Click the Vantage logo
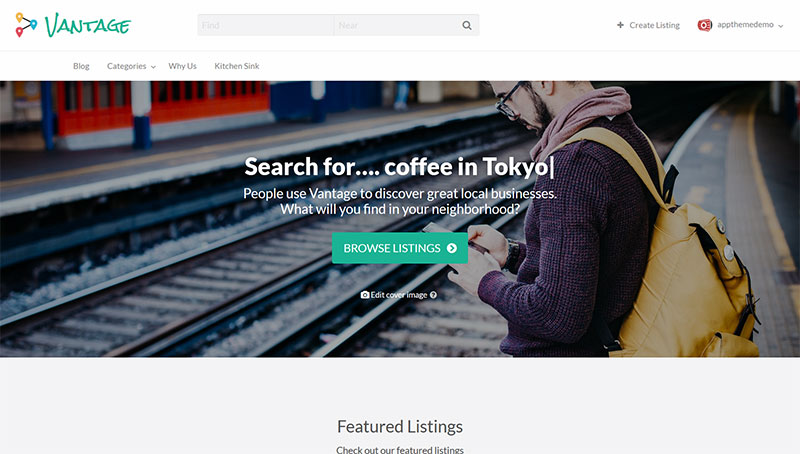This screenshot has height=454, width=800. [x=73, y=25]
